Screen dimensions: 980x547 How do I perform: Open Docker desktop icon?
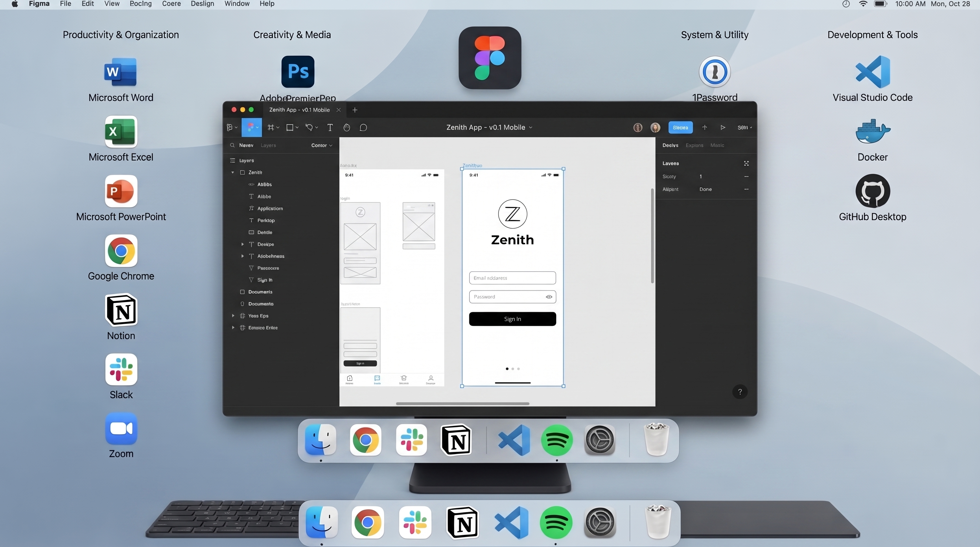(872, 131)
